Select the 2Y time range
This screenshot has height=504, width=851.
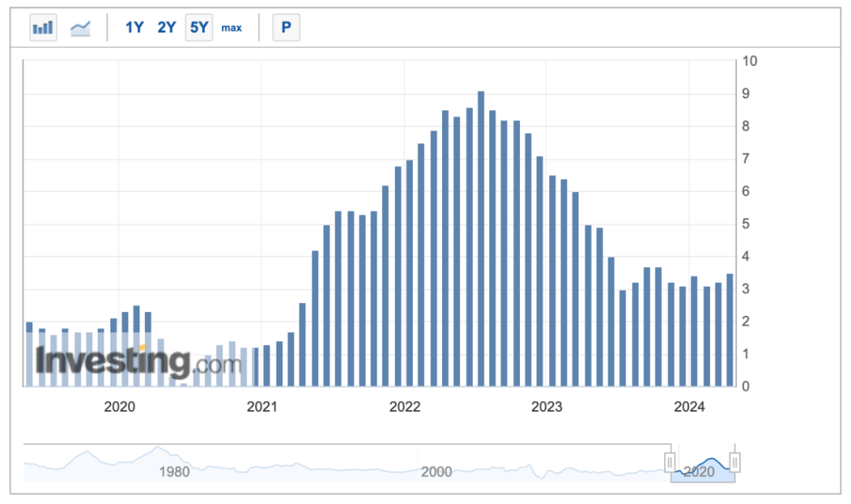(x=166, y=28)
